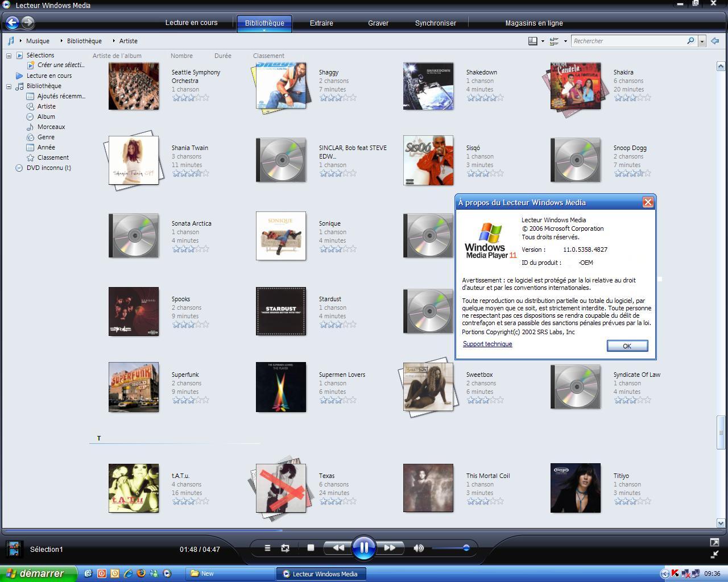This screenshot has width=728, height=582.
Task: Select Classement view in the sidebar tree
Action: tap(53, 157)
